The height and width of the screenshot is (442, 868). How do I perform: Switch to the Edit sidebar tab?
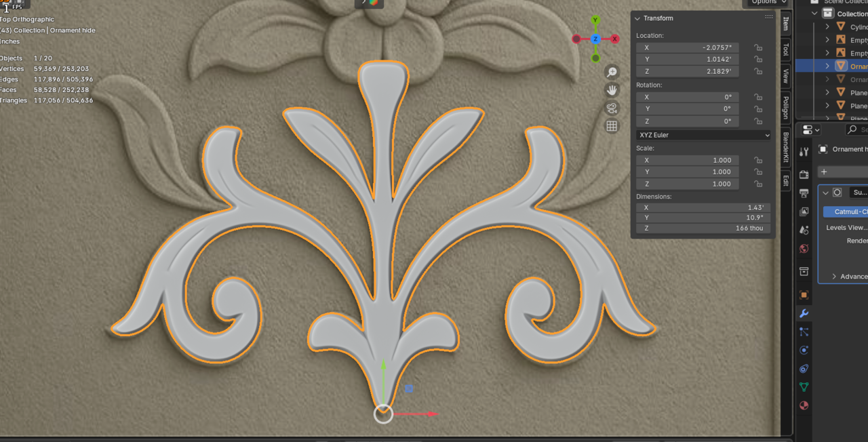pos(786,181)
